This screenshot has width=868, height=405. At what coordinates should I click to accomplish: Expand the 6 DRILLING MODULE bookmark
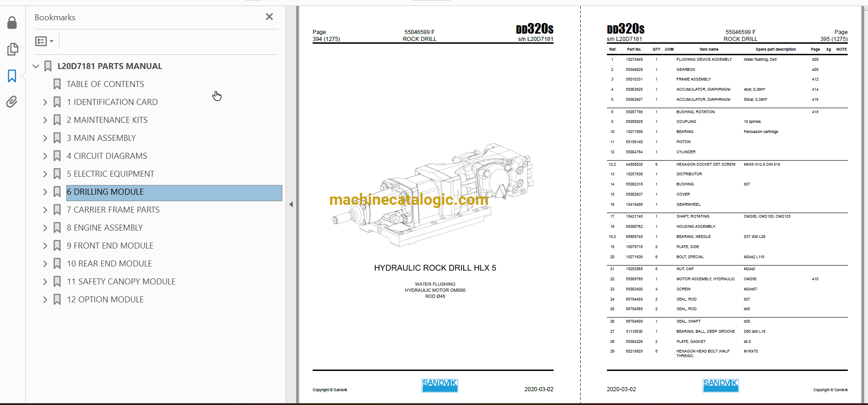(45, 192)
